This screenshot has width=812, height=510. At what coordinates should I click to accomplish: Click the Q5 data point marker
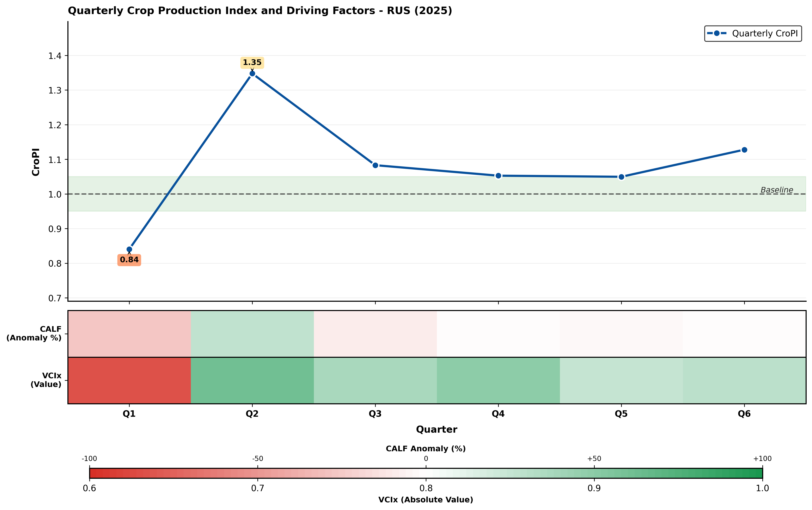pyautogui.click(x=622, y=177)
